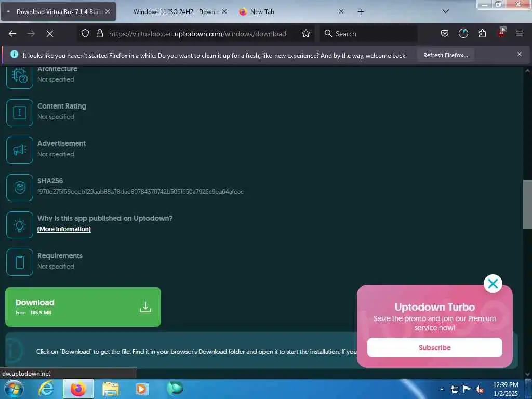Dismiss the Firefox refresh notification bar
Image resolution: width=532 pixels, height=399 pixels.
(x=520, y=54)
